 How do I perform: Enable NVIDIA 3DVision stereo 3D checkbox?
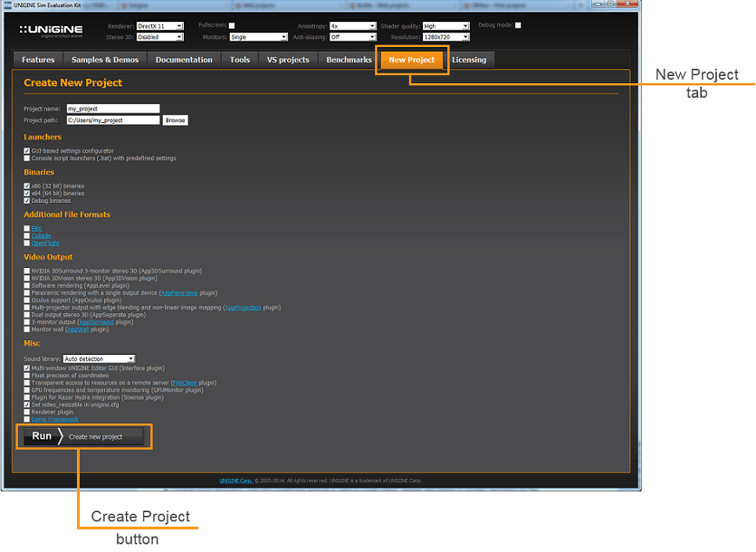click(x=27, y=278)
